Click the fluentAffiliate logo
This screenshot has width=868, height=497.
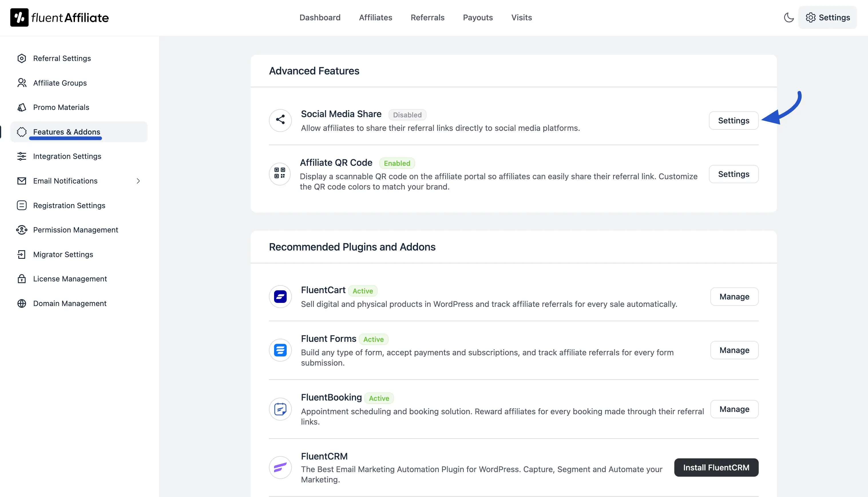(x=59, y=17)
